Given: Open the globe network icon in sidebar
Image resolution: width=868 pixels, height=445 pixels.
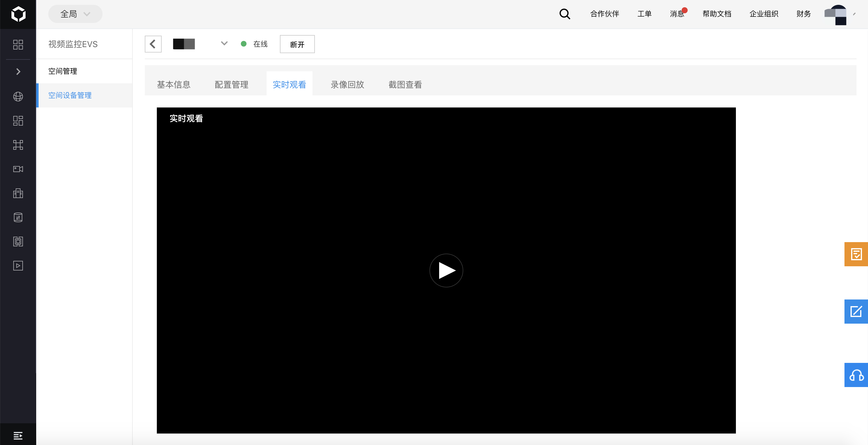Looking at the screenshot, I should tap(18, 97).
